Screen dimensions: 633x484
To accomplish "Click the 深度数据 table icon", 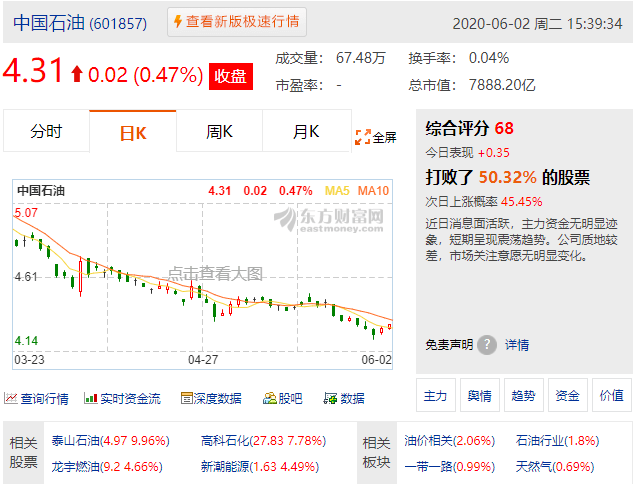I will 186,398.
